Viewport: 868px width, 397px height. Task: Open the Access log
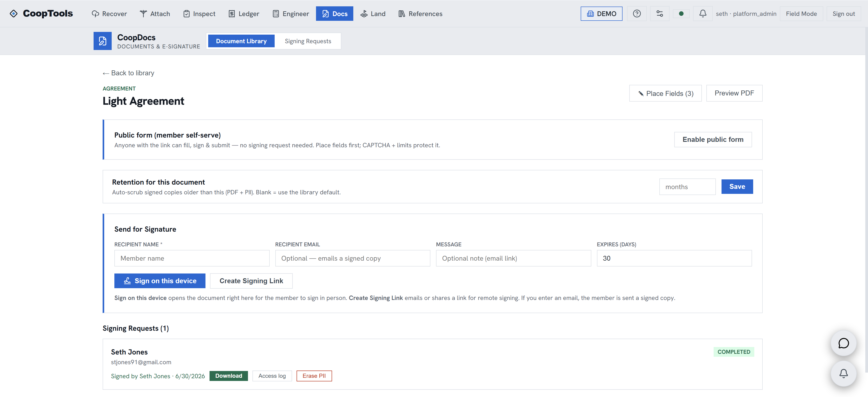(272, 376)
